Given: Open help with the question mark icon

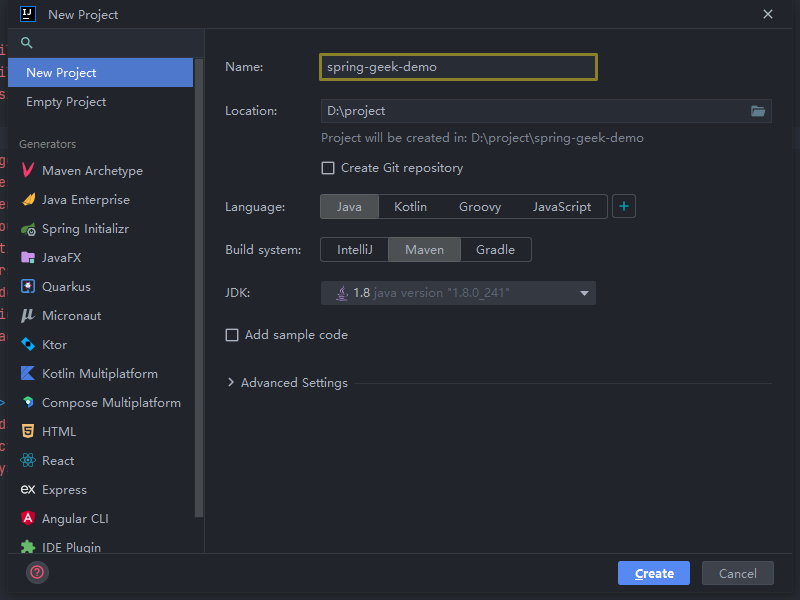Looking at the screenshot, I should 37,573.
